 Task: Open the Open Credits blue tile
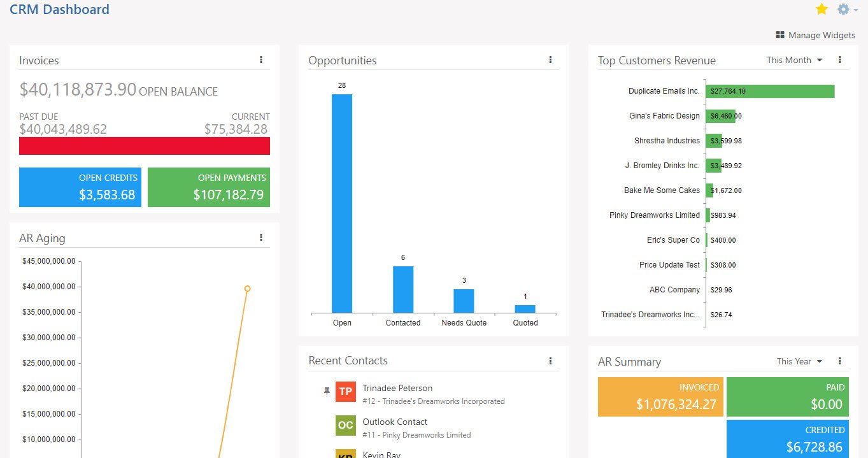click(80, 187)
